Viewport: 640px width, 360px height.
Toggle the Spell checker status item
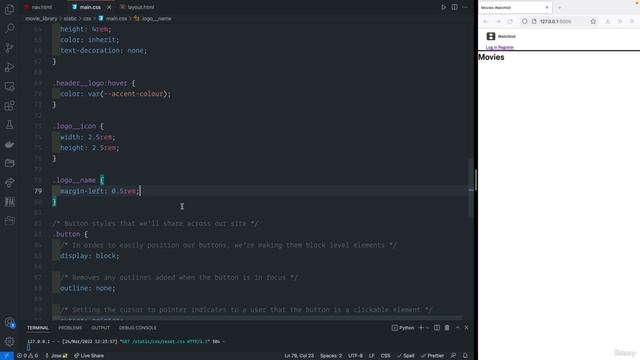click(x=406, y=356)
